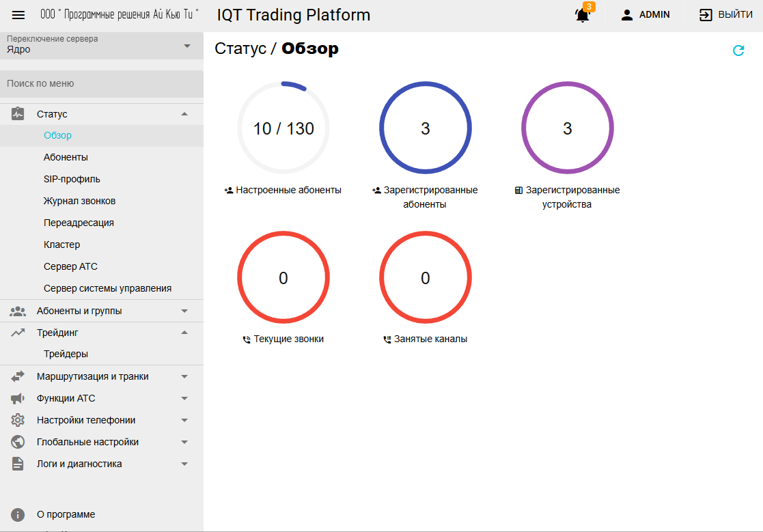Click the Настройки телефонии gear icon
Image resolution: width=763 pixels, height=532 pixels.
(18, 420)
